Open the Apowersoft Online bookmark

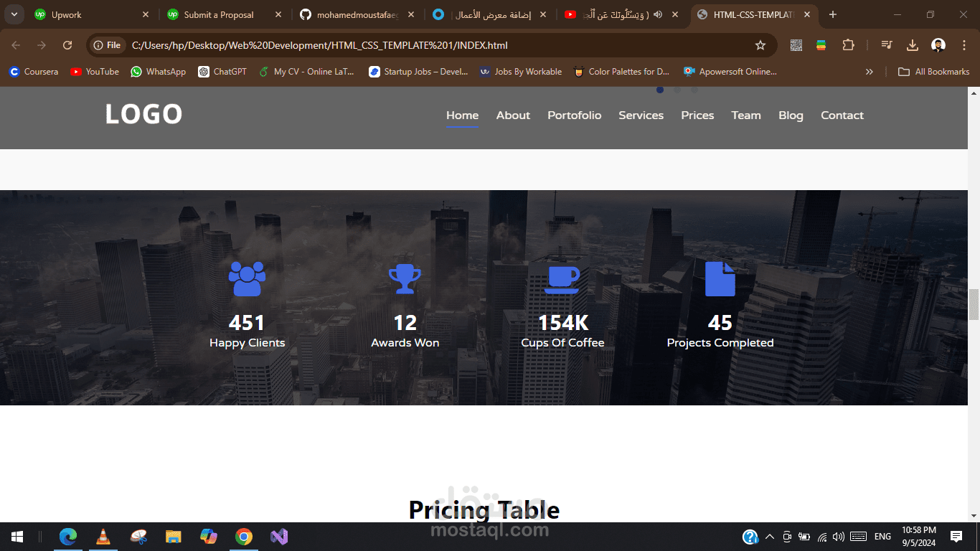point(730,72)
